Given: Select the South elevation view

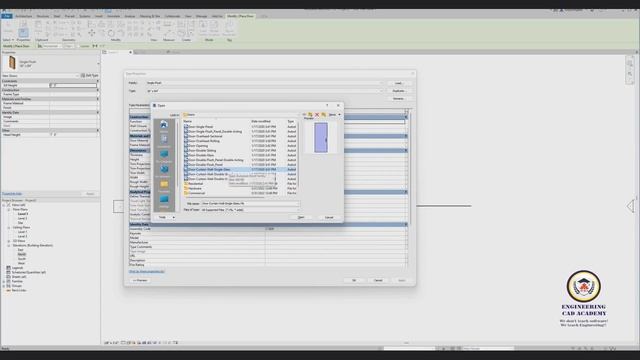Looking at the screenshot, I should coord(22,259).
